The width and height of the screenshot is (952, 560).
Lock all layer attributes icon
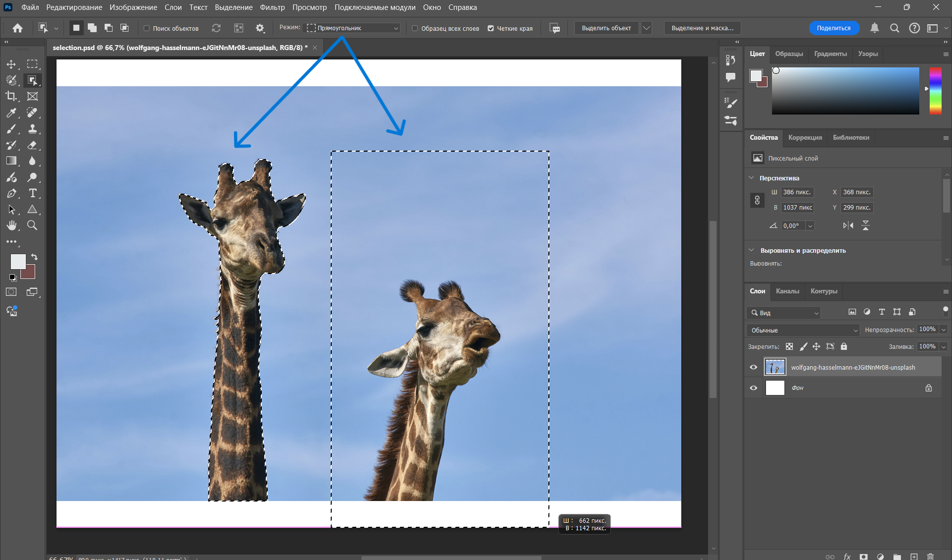coord(844,346)
